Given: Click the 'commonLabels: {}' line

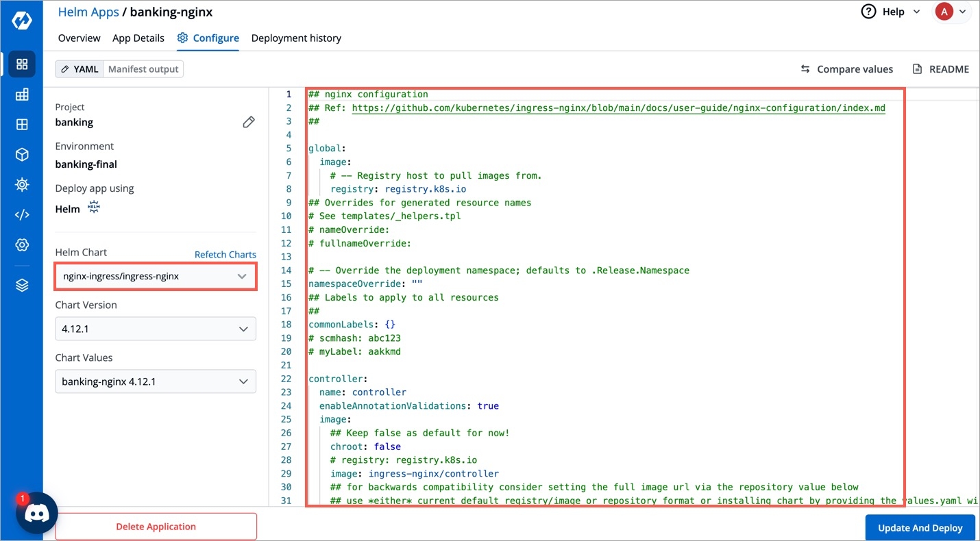Looking at the screenshot, I should 352,325.
